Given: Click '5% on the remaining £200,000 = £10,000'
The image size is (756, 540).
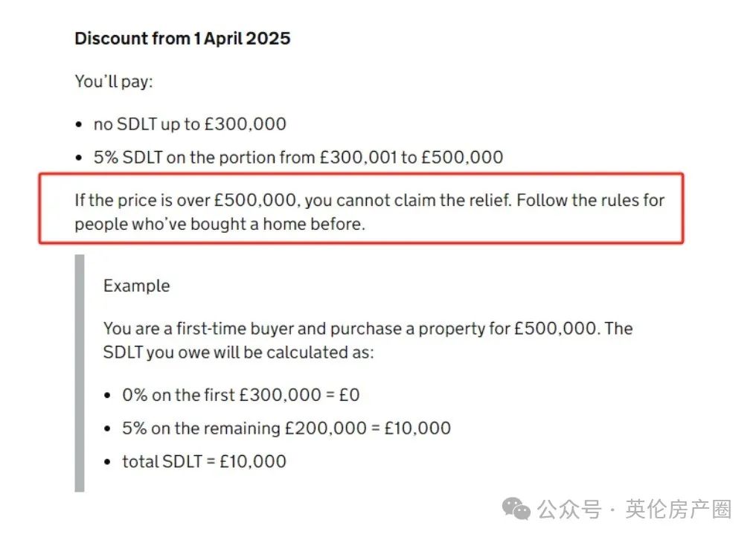Looking at the screenshot, I should (x=286, y=428).
